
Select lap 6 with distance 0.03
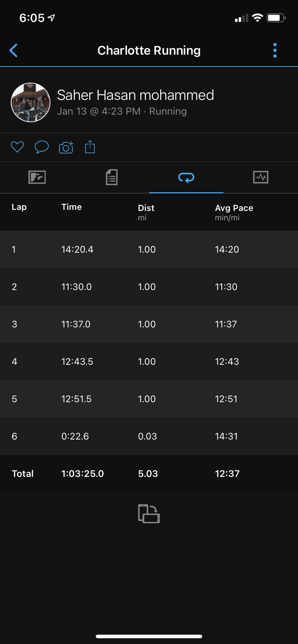point(149,436)
